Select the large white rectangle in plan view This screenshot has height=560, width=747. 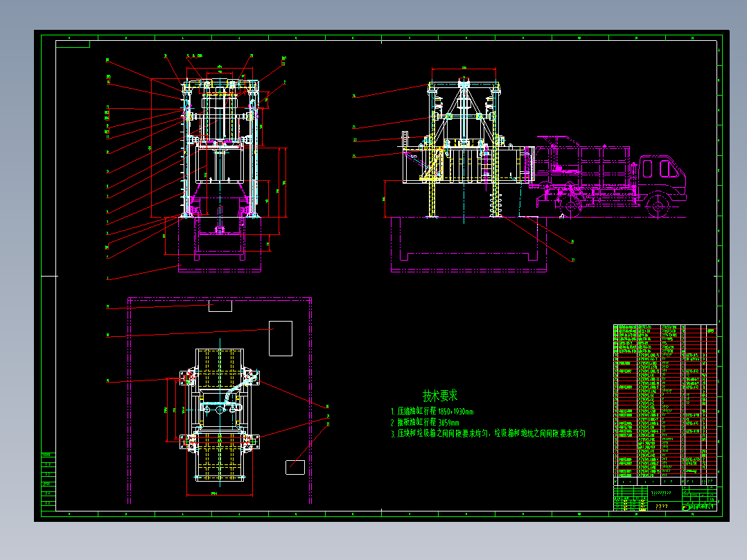point(281,338)
